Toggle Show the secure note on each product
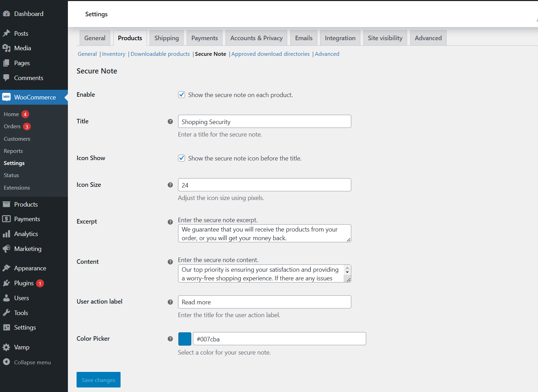538x392 pixels. [x=182, y=95]
